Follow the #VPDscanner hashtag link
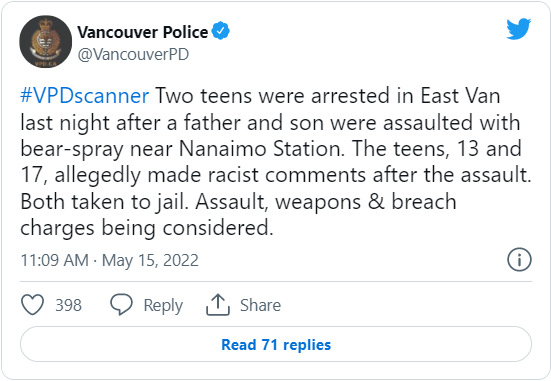551x381 pixels. tap(85, 96)
